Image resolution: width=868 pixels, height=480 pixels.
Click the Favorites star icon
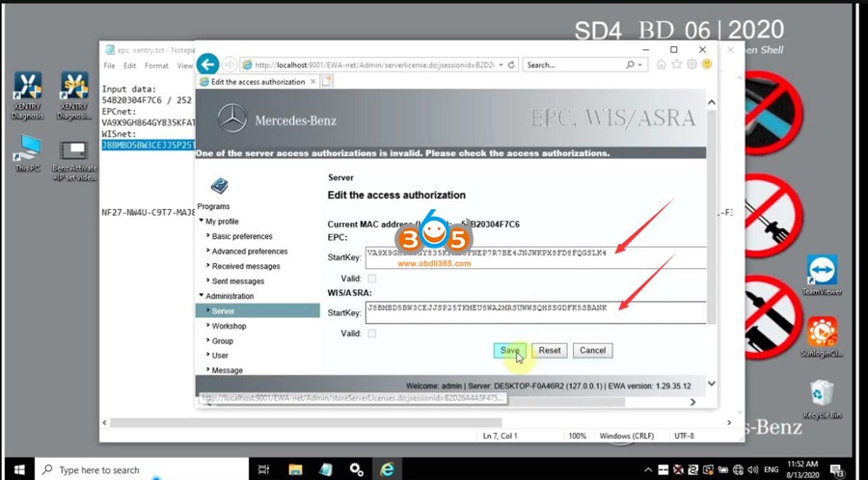click(x=676, y=65)
